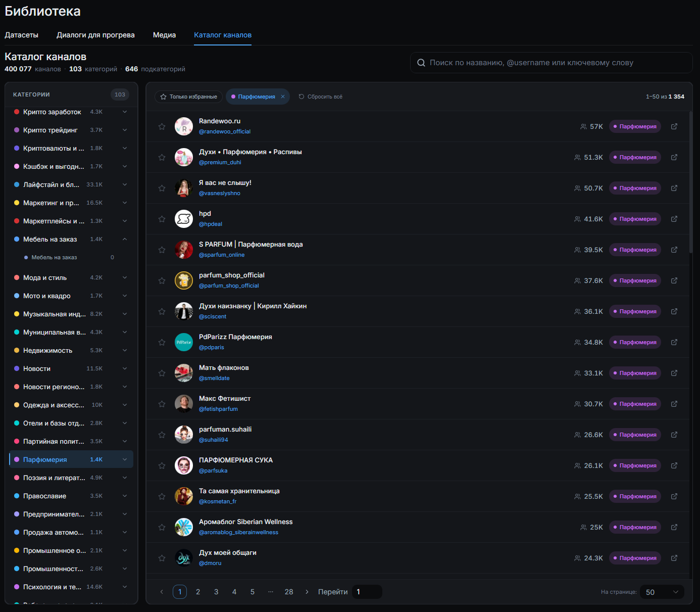
Task: Toggle the Только избранные filter
Action: tap(188, 97)
